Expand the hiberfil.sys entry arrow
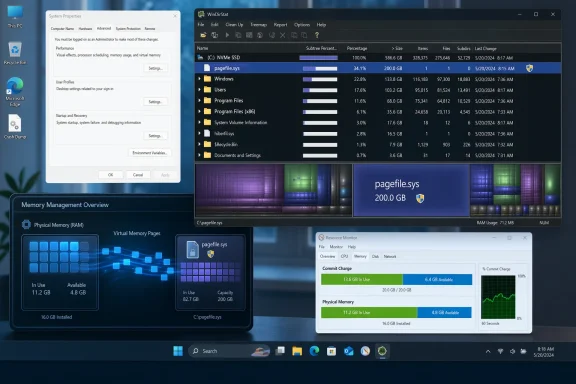 pos(199,133)
